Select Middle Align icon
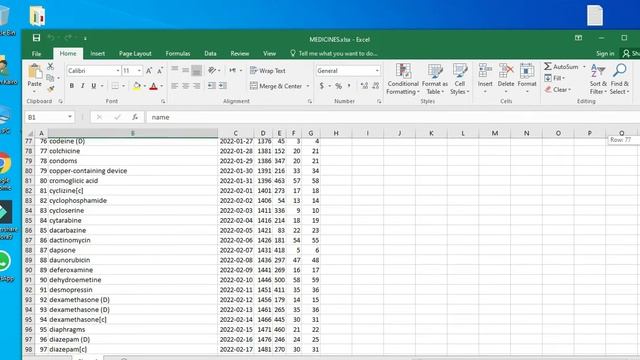Viewport: 640px width, 360px height. tap(186, 70)
